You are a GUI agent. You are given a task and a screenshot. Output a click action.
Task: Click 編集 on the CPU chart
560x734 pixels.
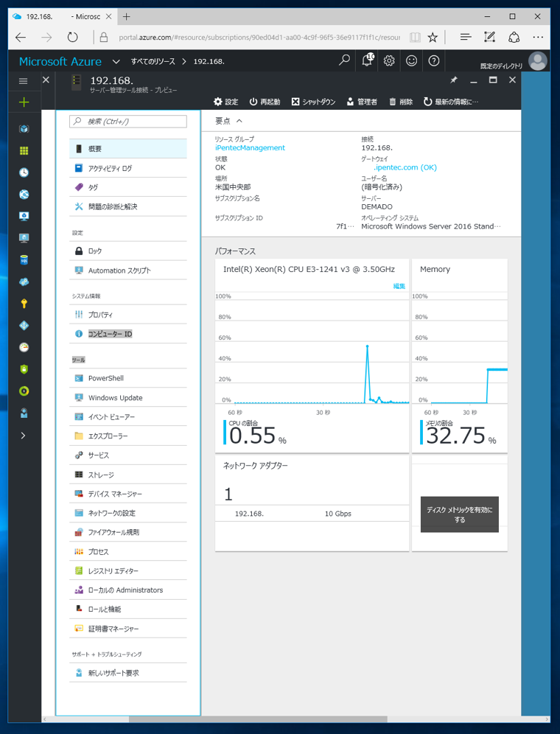[x=399, y=286]
